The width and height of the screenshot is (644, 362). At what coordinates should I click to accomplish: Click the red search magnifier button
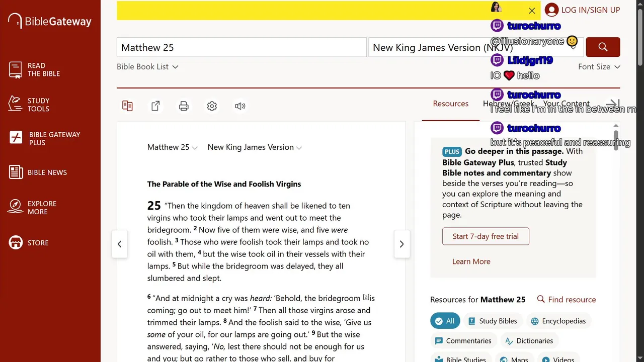coord(603,47)
